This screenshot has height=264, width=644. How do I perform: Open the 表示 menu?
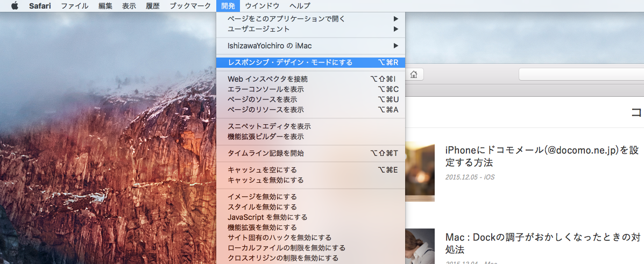(129, 6)
